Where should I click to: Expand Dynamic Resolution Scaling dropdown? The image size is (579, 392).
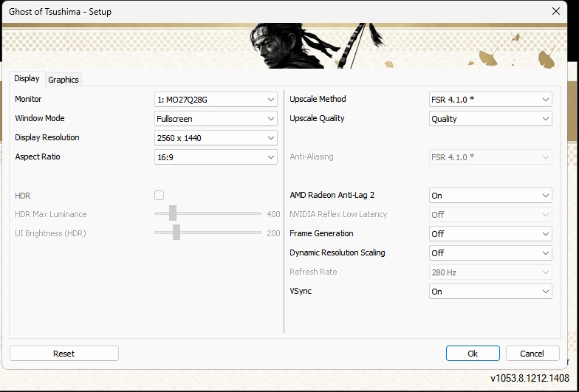(490, 253)
